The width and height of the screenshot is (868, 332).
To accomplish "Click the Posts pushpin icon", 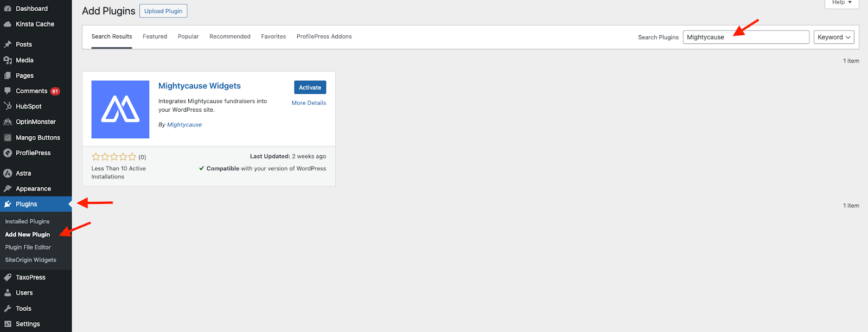I will 8,44.
